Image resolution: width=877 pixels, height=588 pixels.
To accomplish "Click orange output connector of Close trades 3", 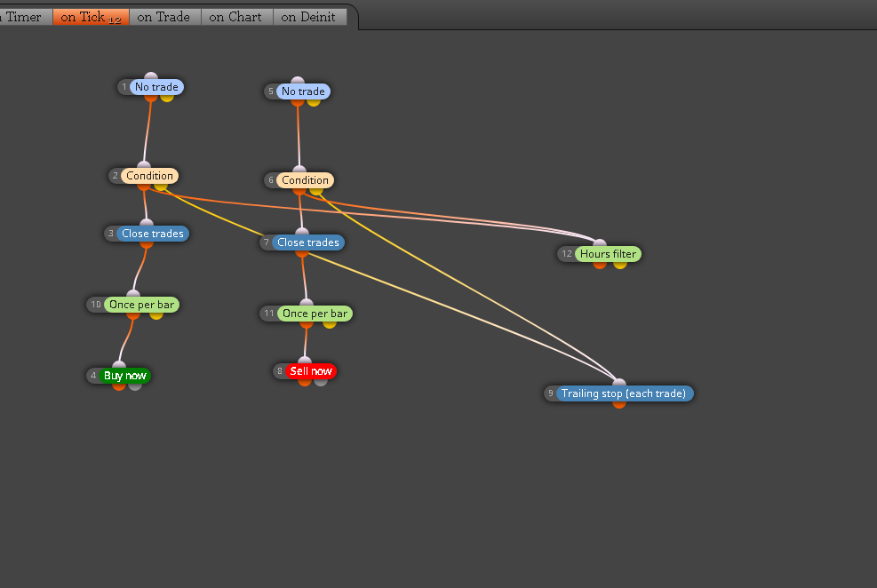I will point(147,243).
